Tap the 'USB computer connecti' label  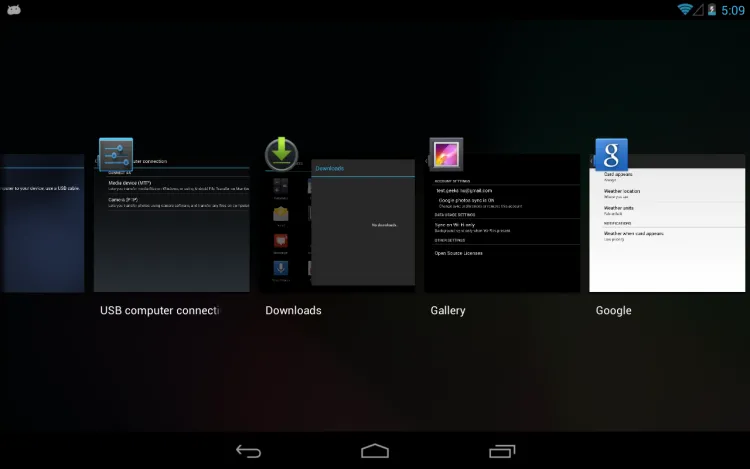160,311
